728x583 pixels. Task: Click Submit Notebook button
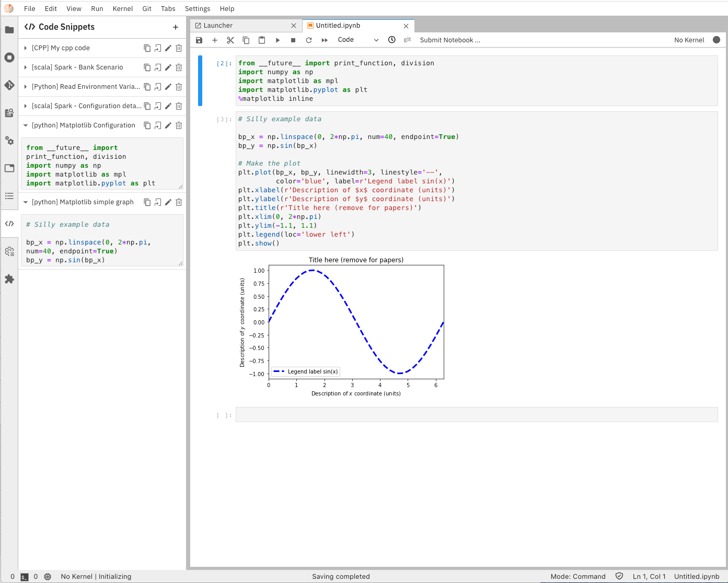coord(450,40)
